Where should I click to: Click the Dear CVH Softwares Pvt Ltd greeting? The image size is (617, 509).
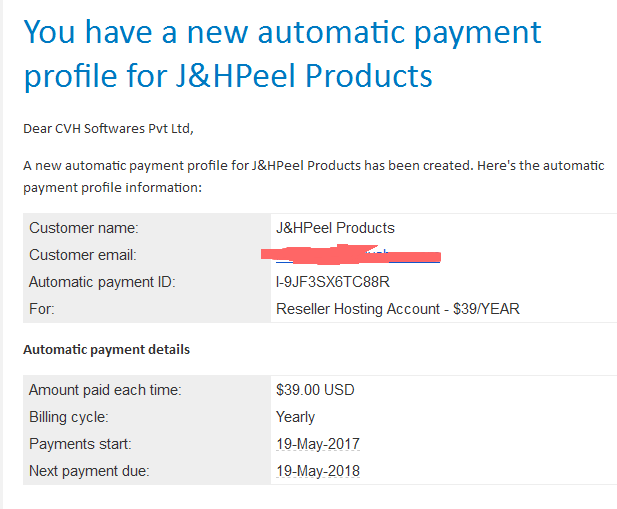(x=108, y=129)
